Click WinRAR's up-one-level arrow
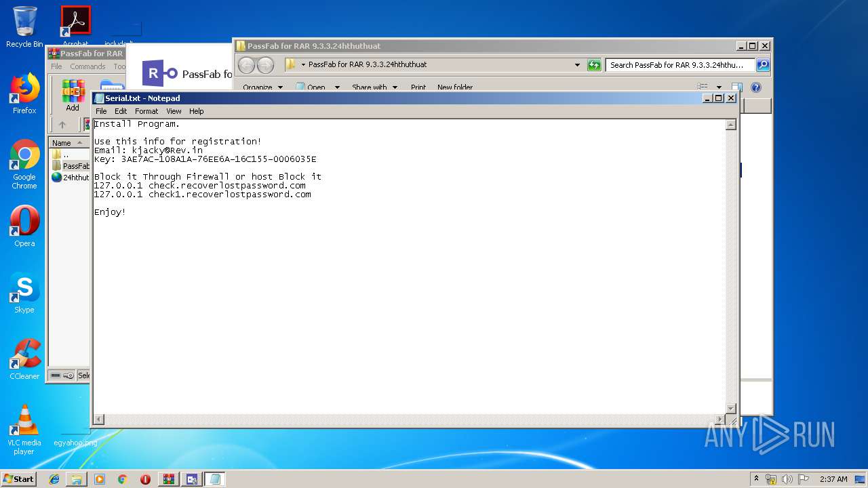The image size is (868, 488). [62, 125]
